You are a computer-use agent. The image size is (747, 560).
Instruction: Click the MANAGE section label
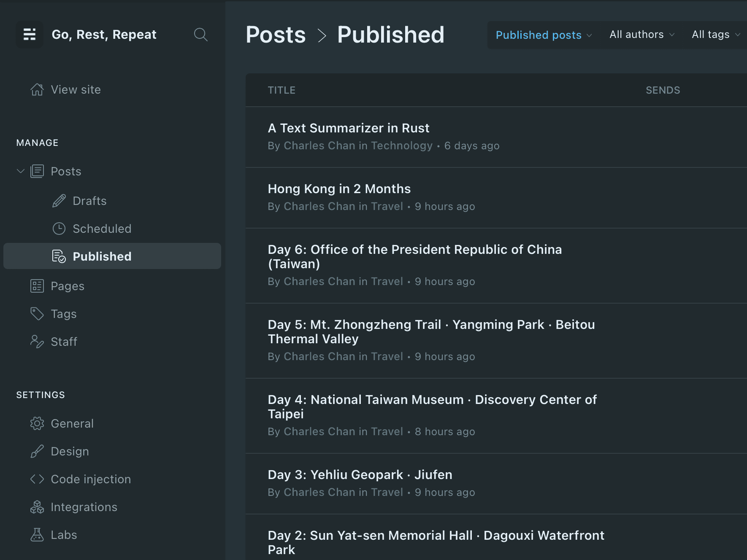pos(37,143)
